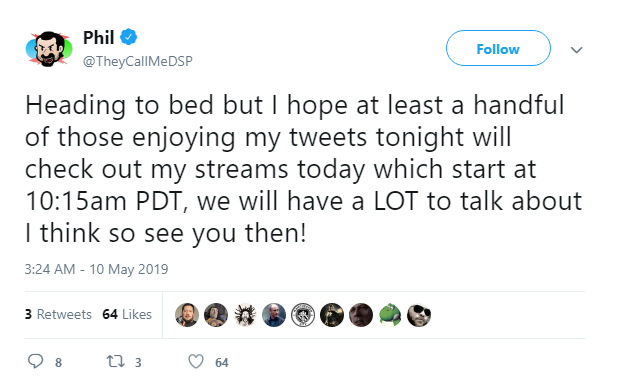Click the first liker avatar, man with beard
Screen dimensions: 617x389
(187, 315)
